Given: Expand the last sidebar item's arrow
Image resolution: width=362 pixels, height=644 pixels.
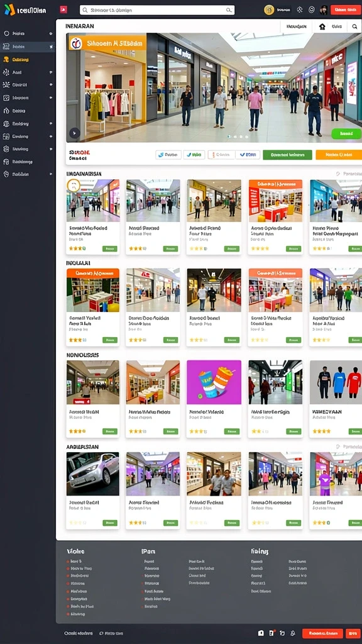Looking at the screenshot, I should 51,174.
